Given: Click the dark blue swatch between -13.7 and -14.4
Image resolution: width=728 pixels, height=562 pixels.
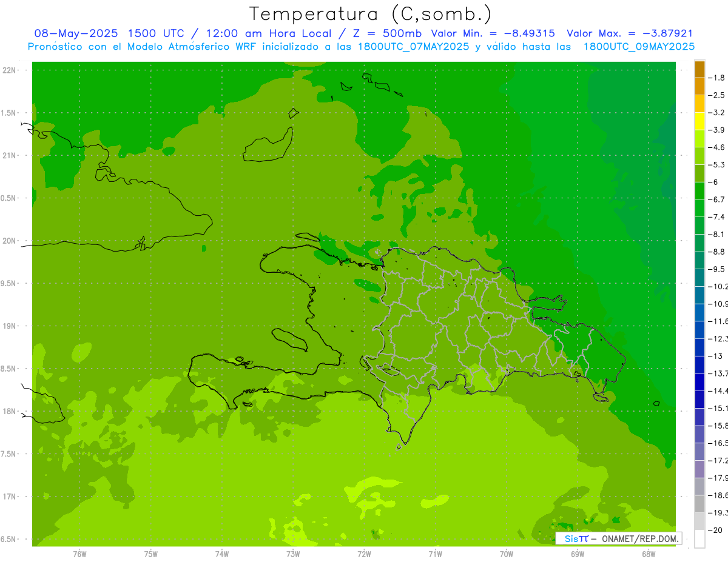Looking at the screenshot, I should point(699,382).
